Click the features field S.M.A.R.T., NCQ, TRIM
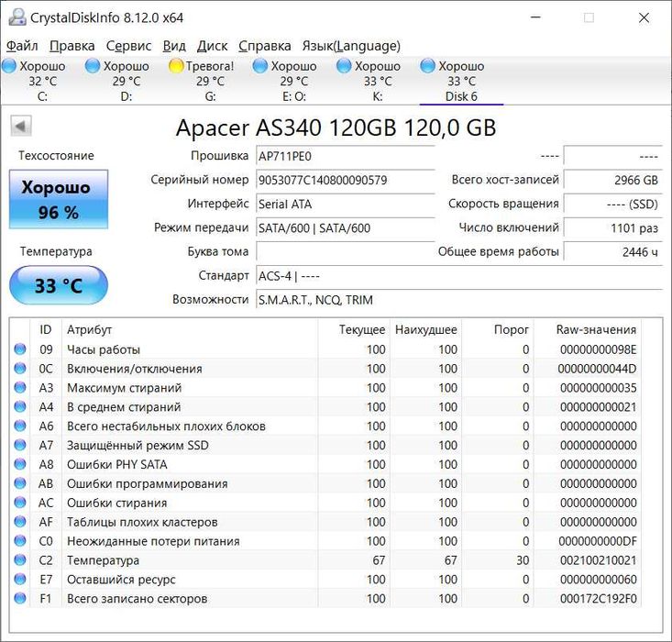The width and height of the screenshot is (672, 642). point(459,300)
